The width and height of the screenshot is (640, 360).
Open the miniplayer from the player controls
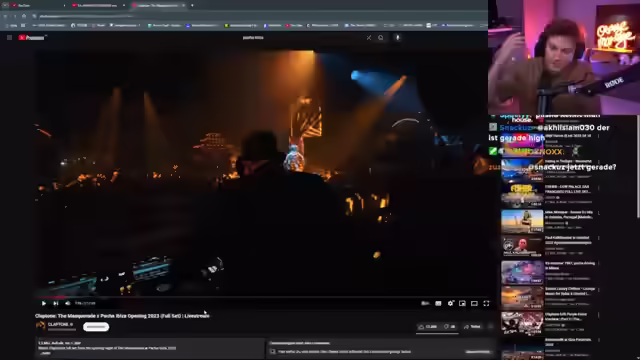tap(462, 303)
